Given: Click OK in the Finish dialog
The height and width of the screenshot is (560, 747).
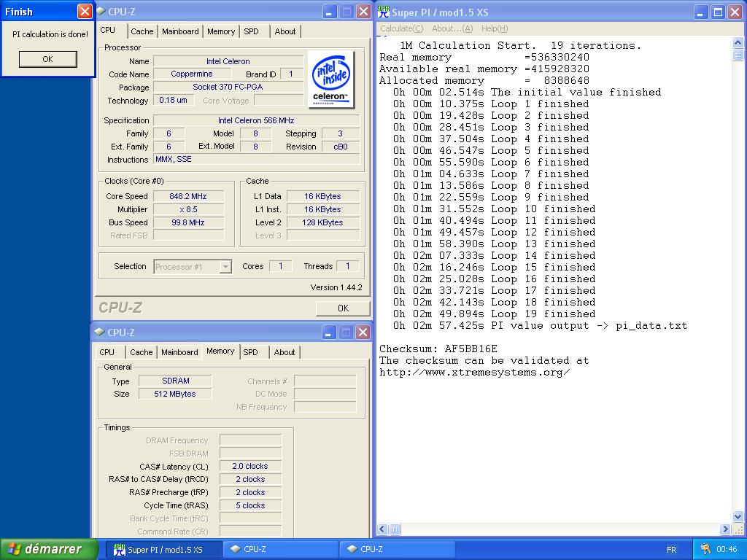Looking at the screenshot, I should [x=47, y=59].
